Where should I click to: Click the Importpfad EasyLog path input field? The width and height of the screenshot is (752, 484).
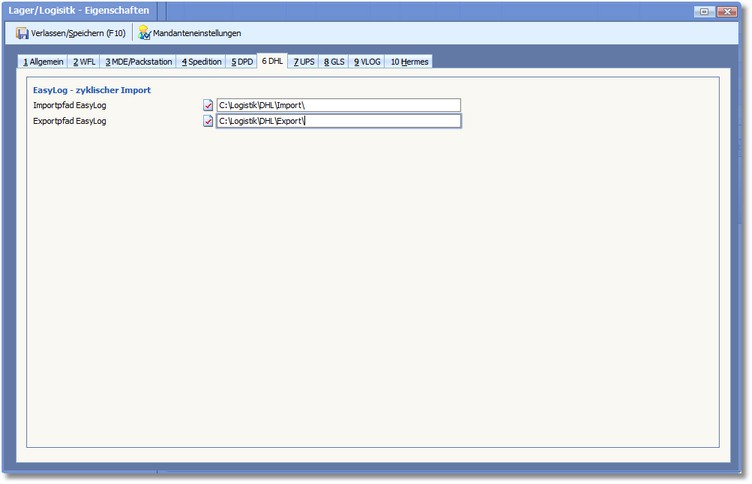337,105
